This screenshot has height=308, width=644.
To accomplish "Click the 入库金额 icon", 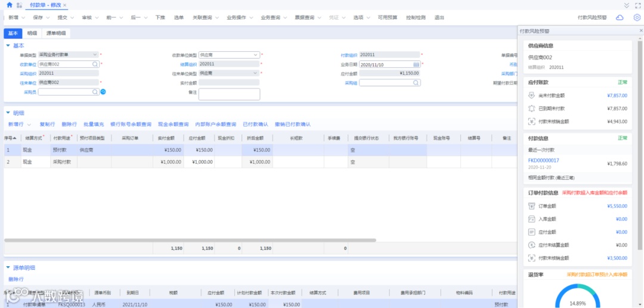I will coord(531,219).
